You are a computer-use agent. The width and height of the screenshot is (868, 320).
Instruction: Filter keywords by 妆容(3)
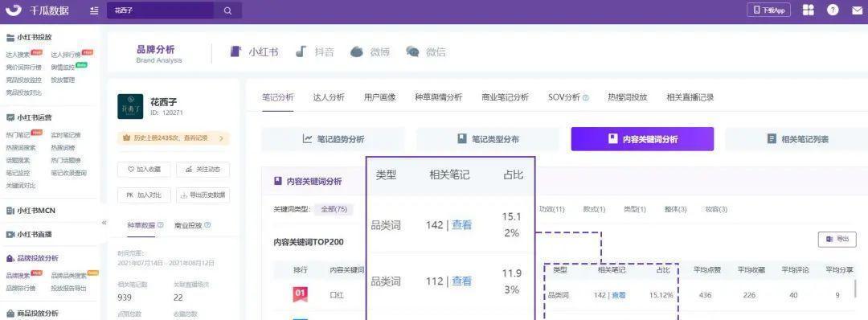click(716, 210)
